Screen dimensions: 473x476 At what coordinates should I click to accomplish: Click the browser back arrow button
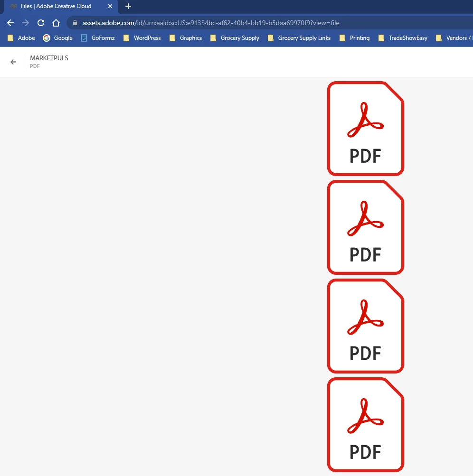[10, 23]
